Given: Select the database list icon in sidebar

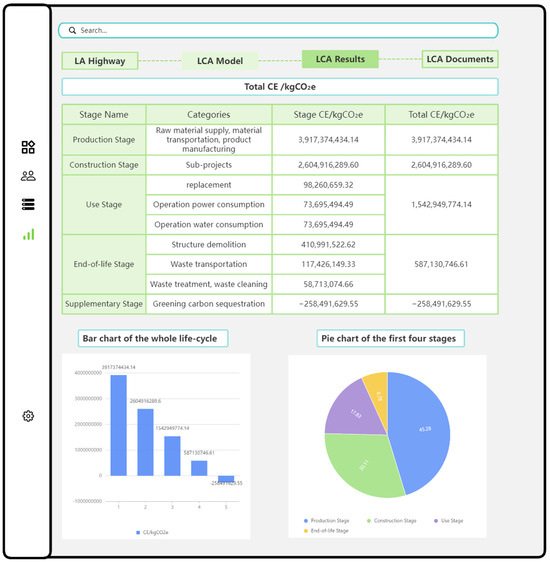Looking at the screenshot, I should 28,204.
